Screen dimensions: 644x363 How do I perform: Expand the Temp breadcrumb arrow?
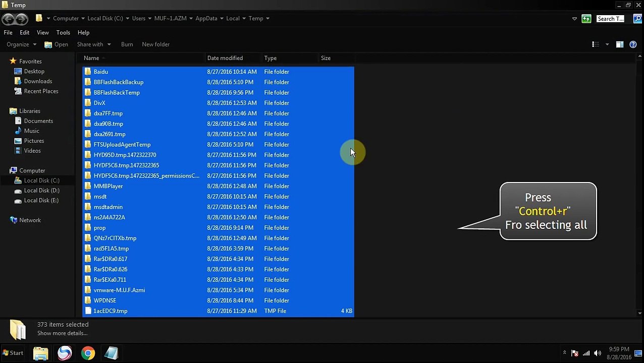(x=267, y=19)
